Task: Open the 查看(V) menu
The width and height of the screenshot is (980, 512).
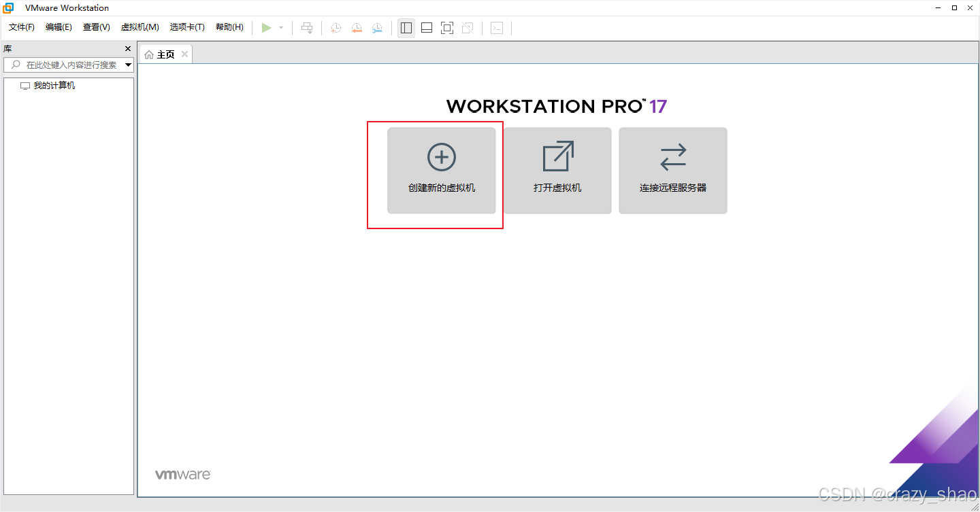Action: point(96,27)
